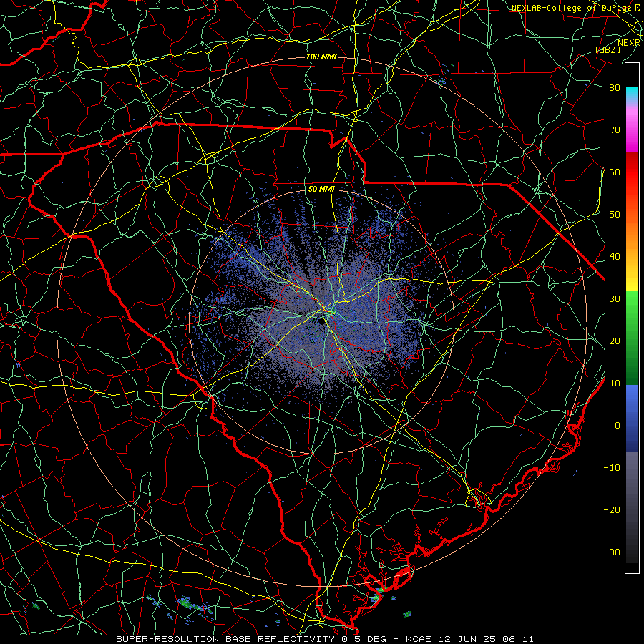Click the Super-Resolution Base Reflectivity KCAE caption
The image size is (644, 644).
(x=325, y=639)
